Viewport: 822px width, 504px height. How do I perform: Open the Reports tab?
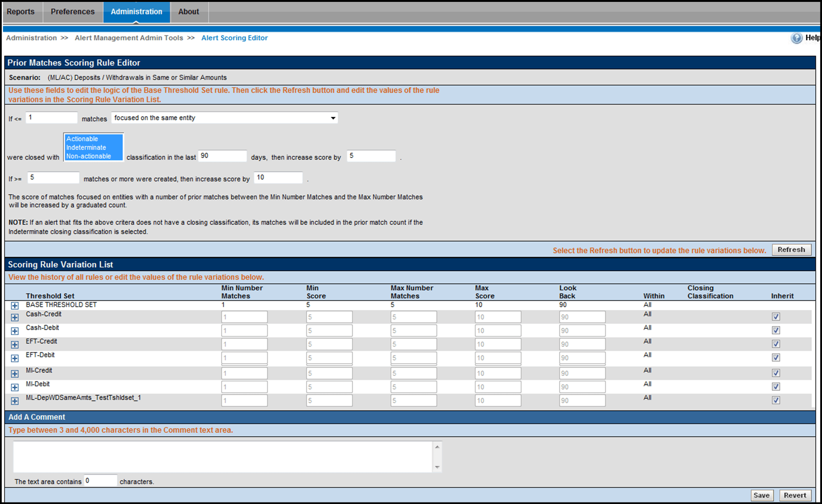pyautogui.click(x=21, y=12)
